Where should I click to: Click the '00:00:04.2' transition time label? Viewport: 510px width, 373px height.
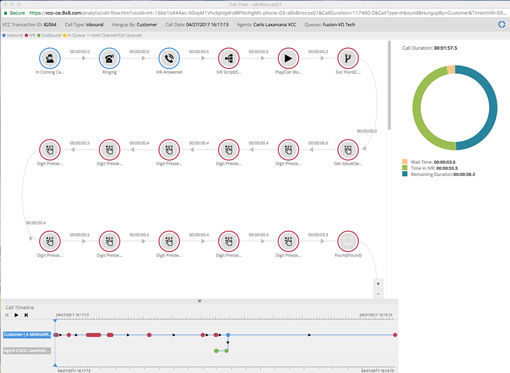(x=318, y=52)
